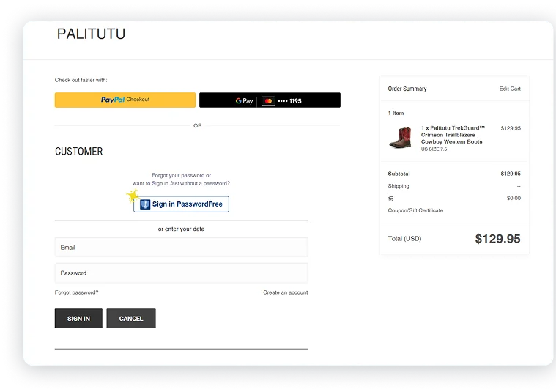Click the CANCEL button
The width and height of the screenshot is (556, 392).
click(x=131, y=318)
